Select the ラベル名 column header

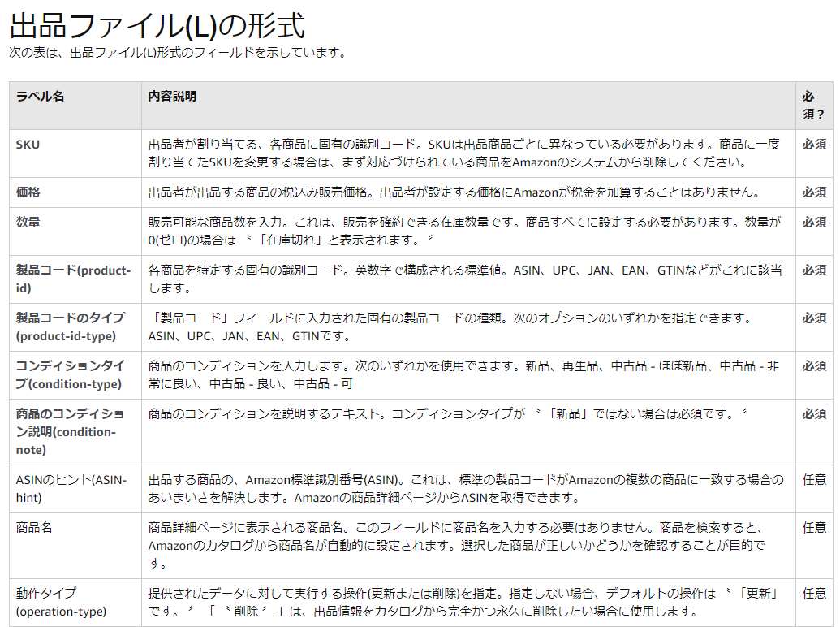[x=41, y=96]
